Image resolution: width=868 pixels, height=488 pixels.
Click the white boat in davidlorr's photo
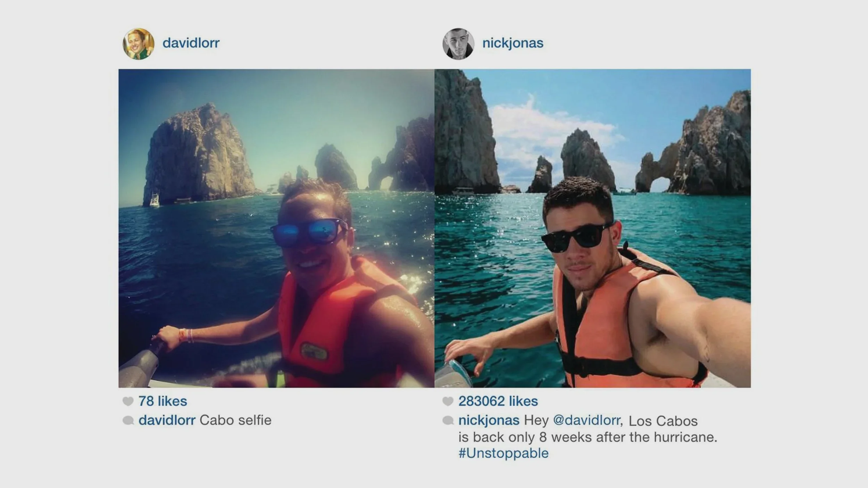[x=155, y=201]
